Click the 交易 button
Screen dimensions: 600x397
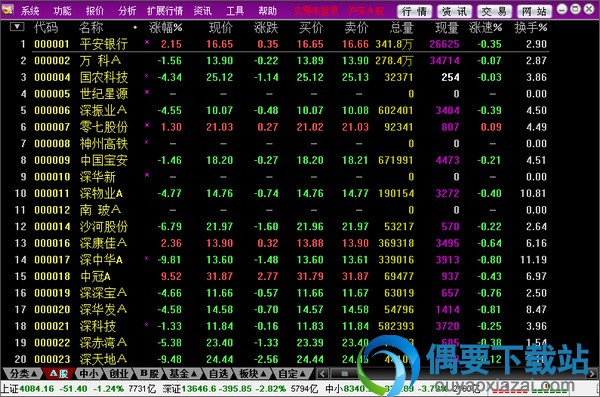(494, 11)
